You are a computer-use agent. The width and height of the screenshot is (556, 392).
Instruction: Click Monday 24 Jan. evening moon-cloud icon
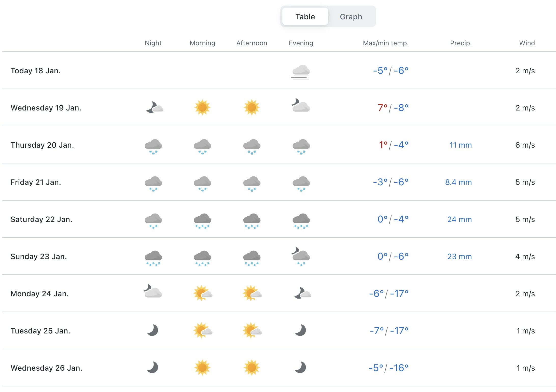click(x=302, y=293)
